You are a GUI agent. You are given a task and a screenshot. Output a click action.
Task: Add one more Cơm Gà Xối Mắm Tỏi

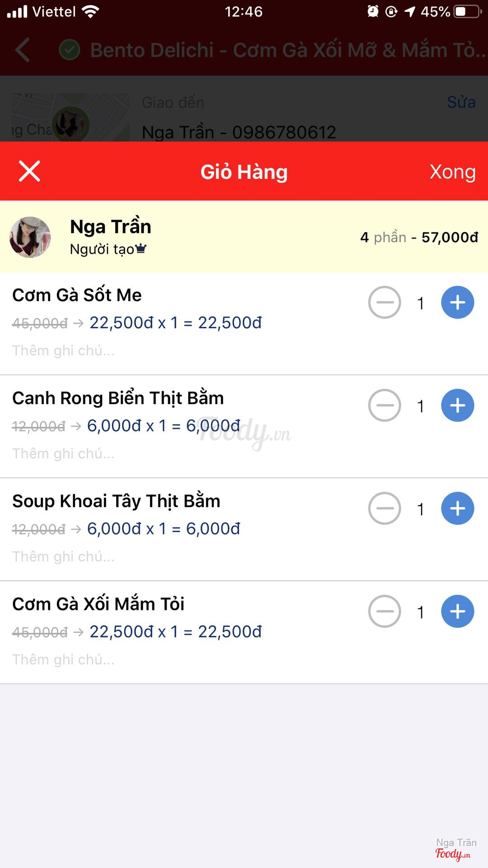click(457, 612)
